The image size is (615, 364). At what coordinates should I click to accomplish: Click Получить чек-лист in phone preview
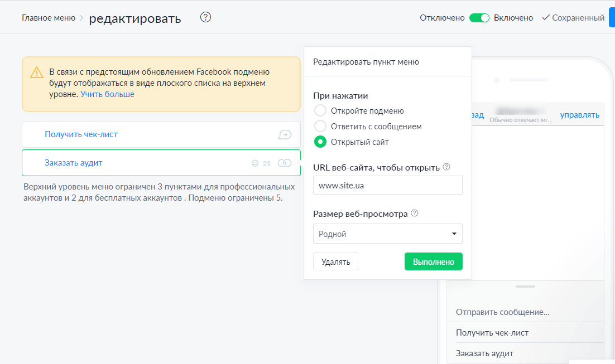pos(492,333)
